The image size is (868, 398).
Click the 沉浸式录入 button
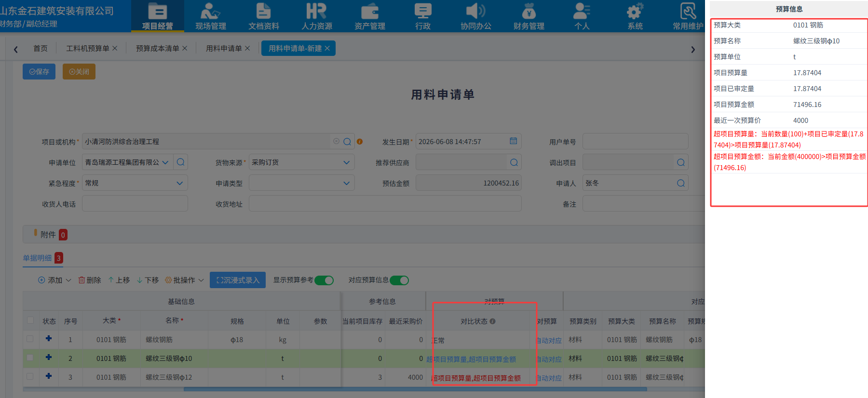238,280
